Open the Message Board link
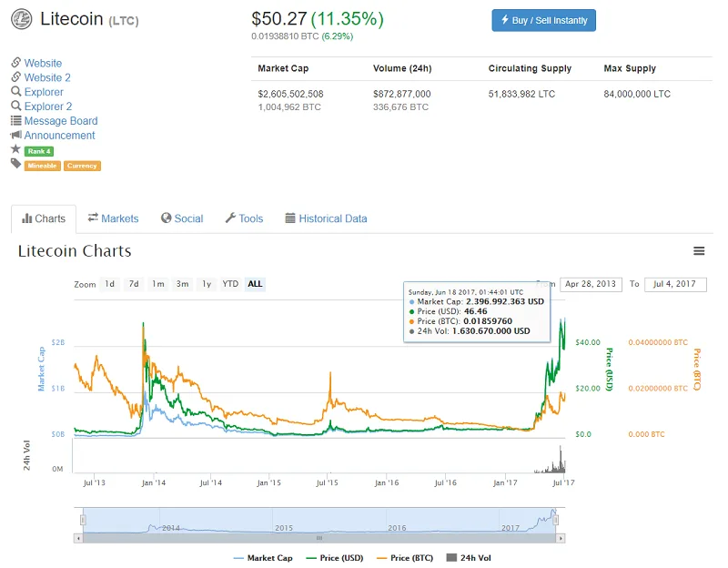728x568 pixels. [61, 121]
